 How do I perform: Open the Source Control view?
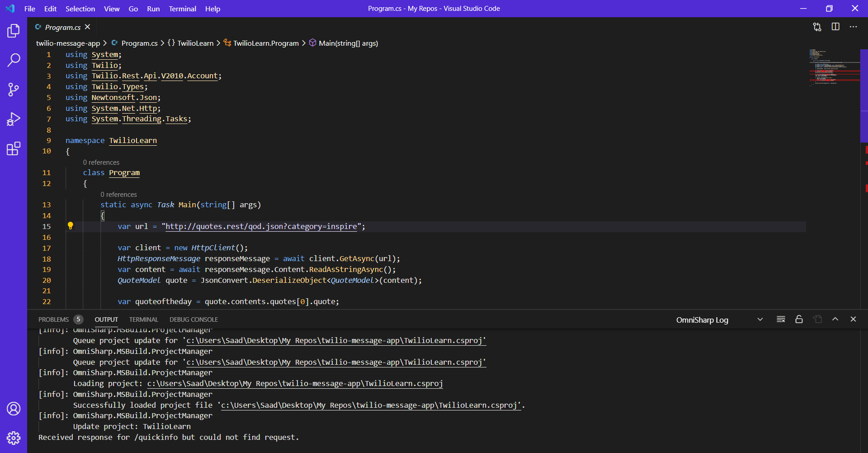pos(14,90)
